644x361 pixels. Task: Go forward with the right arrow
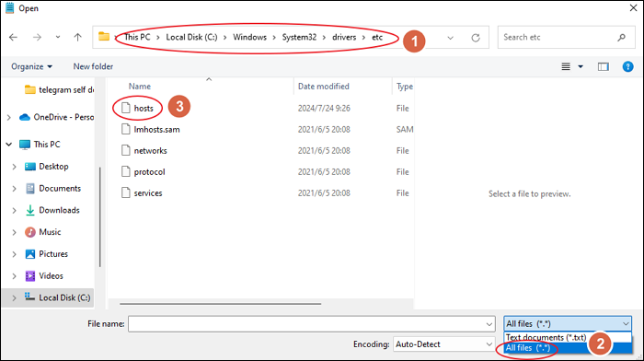point(37,38)
